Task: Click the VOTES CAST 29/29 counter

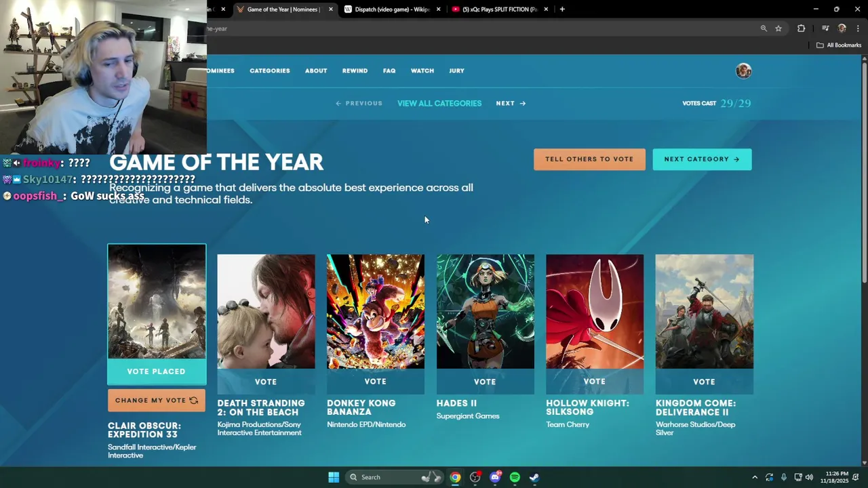Action: tap(717, 103)
